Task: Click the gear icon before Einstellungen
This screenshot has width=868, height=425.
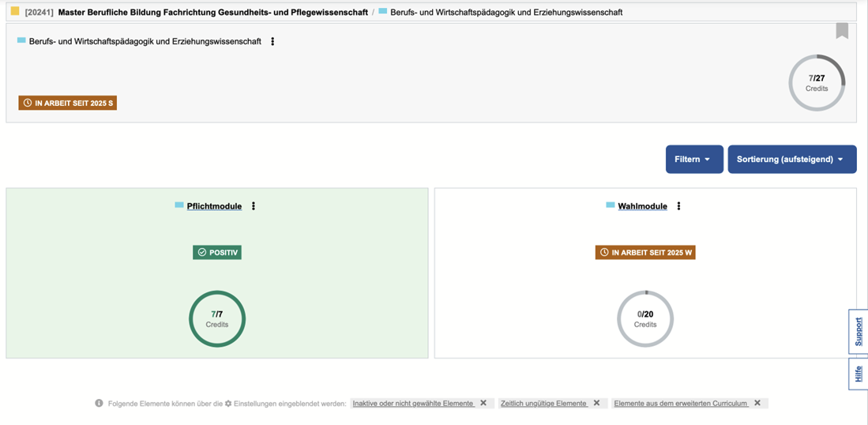Action: pyautogui.click(x=228, y=403)
